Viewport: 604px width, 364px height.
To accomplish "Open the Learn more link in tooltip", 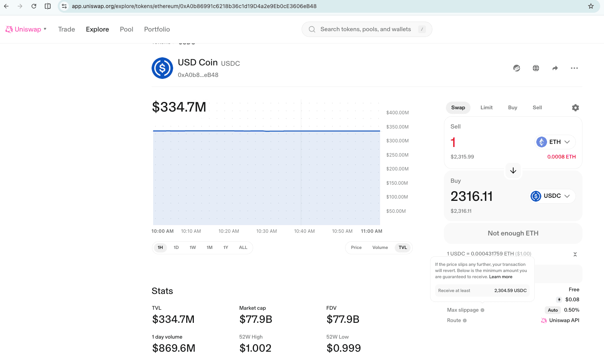I will [501, 277].
